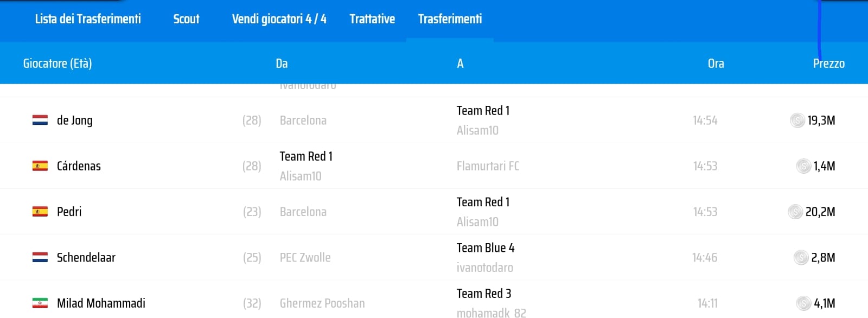The image size is (868, 318).
Task: Open Flamurtari FC club link
Action: click(488, 166)
